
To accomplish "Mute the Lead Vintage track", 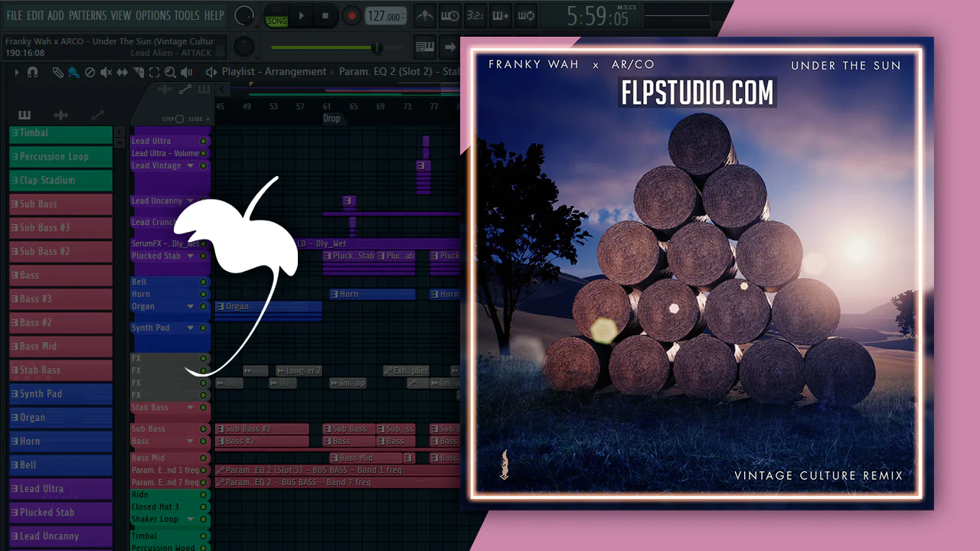I will [204, 166].
